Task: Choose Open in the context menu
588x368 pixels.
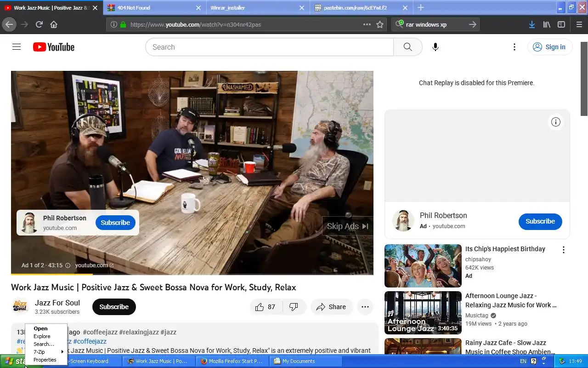Action: (x=46, y=328)
